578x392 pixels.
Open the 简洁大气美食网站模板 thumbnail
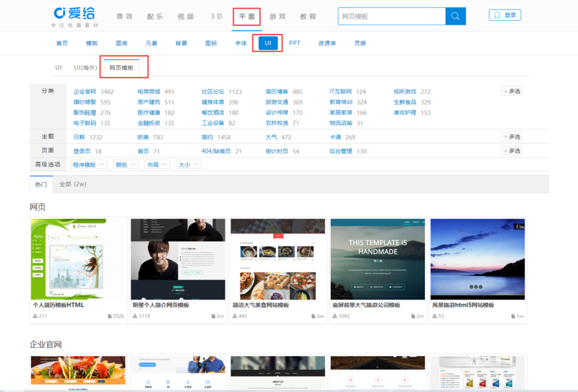[x=278, y=259]
